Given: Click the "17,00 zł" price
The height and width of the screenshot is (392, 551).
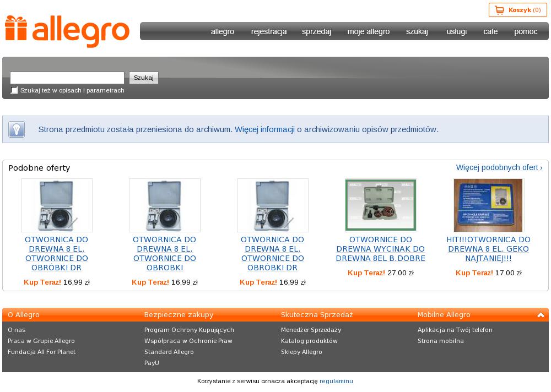Looking at the screenshot, I should [x=509, y=273].
